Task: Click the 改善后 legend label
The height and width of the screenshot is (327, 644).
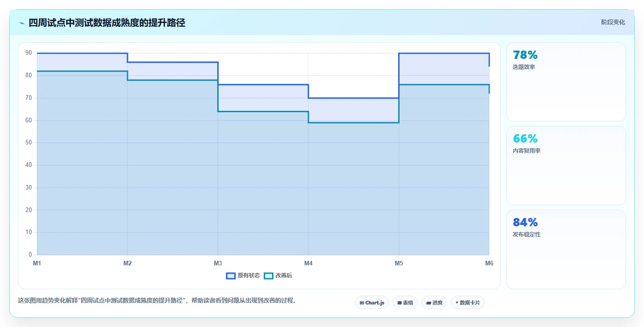Action: [x=284, y=275]
